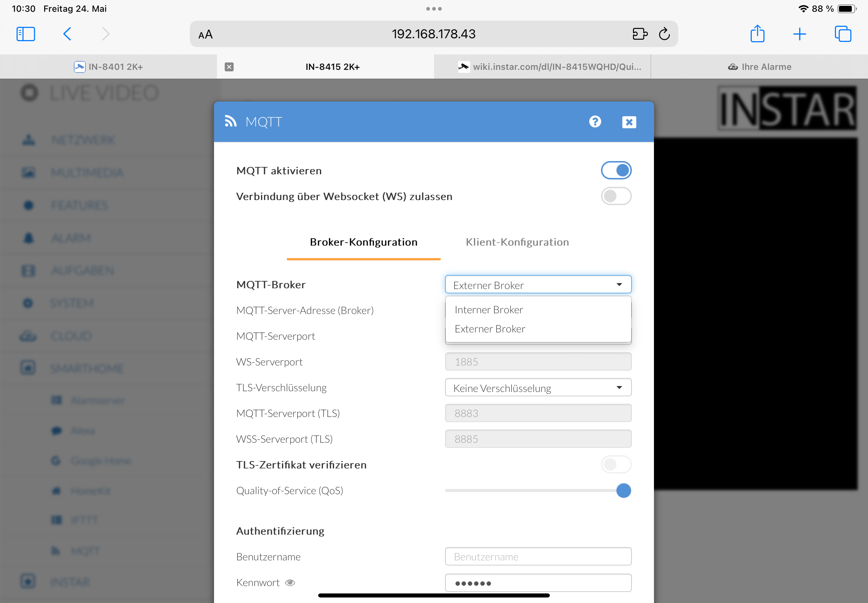Switch to the IN-8401 2K+ browser tab
This screenshot has height=603, width=868.
click(x=108, y=67)
